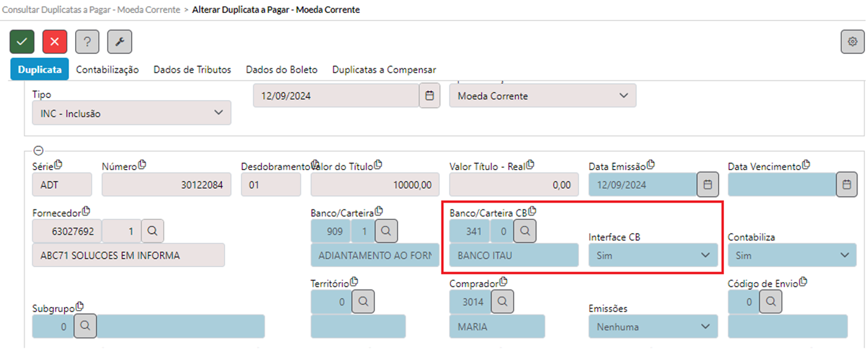Cancel using the red X button

(x=55, y=42)
